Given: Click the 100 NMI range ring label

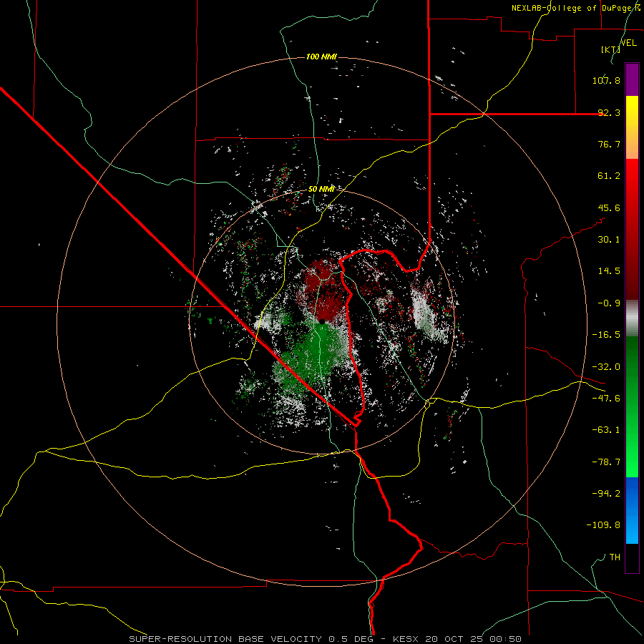Looking at the screenshot, I should (x=321, y=57).
